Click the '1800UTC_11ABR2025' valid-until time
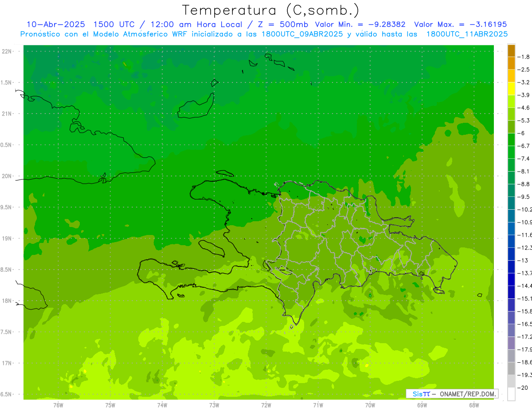Screen dimensions: 532x411 pyautogui.click(x=467, y=34)
